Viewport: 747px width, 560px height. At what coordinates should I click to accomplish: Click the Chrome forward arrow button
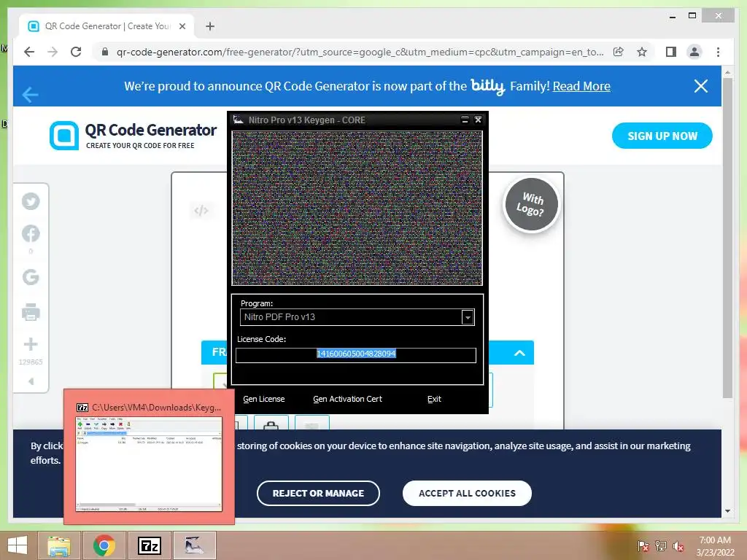coord(53,52)
